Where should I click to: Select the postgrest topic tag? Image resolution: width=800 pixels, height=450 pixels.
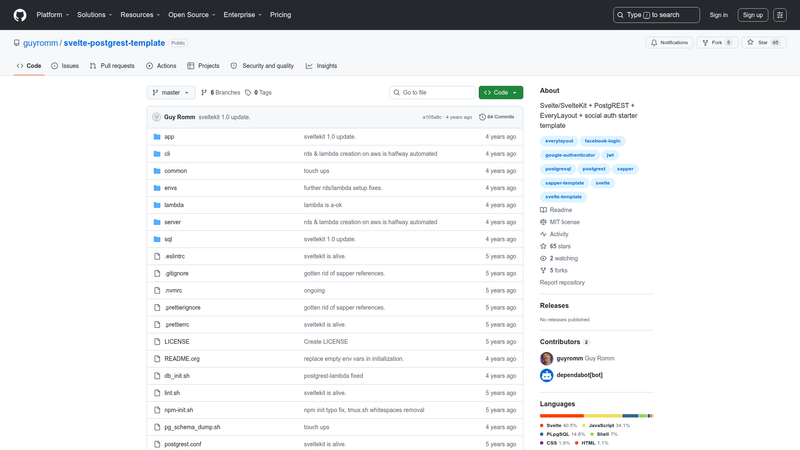594,169
